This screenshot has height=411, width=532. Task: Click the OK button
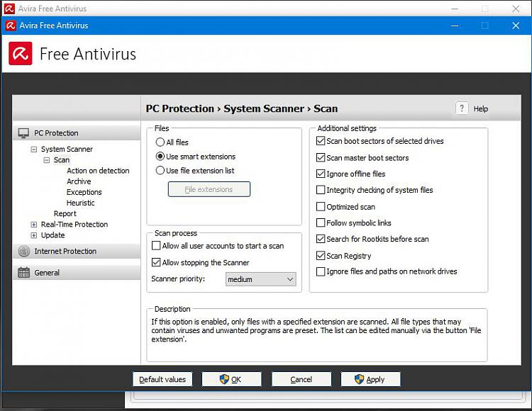pos(231,379)
